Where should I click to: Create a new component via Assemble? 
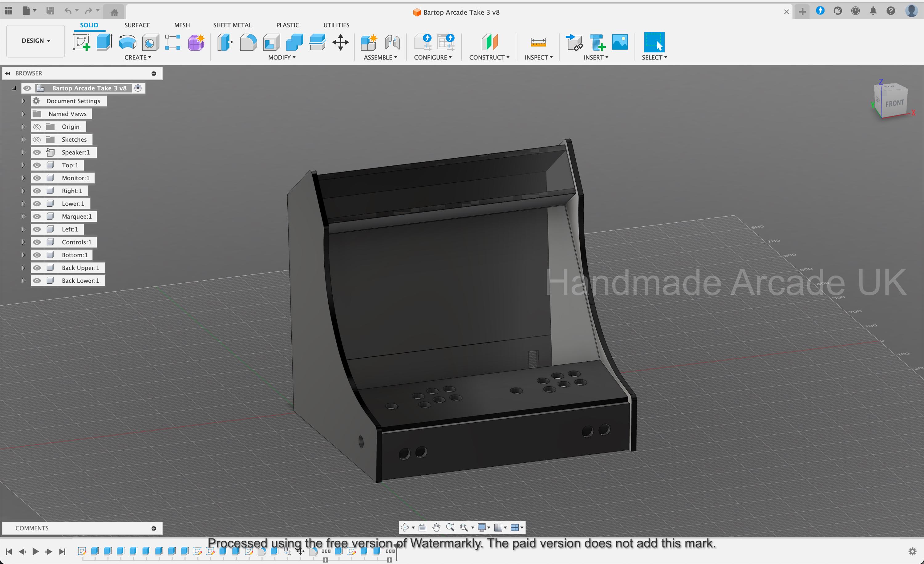coord(369,42)
